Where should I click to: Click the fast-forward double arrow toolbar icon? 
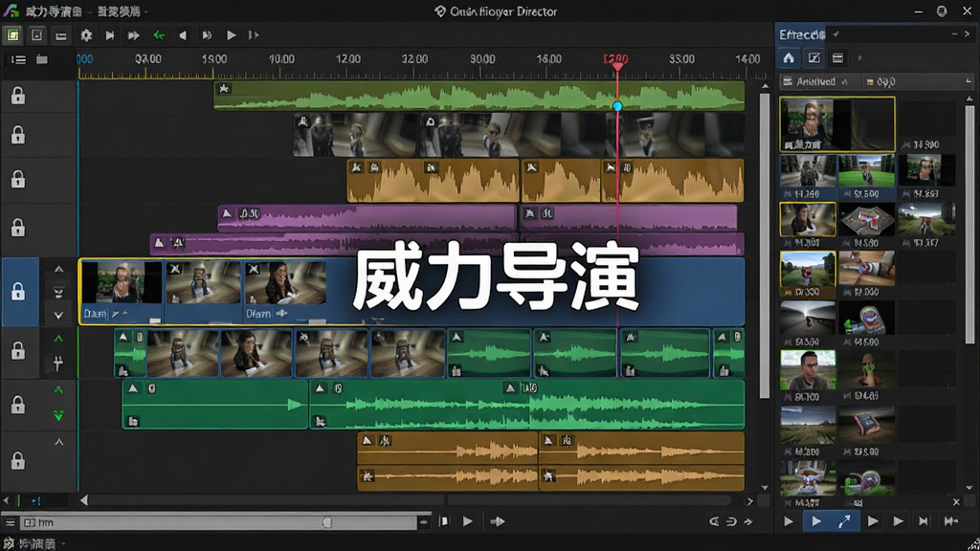134,35
